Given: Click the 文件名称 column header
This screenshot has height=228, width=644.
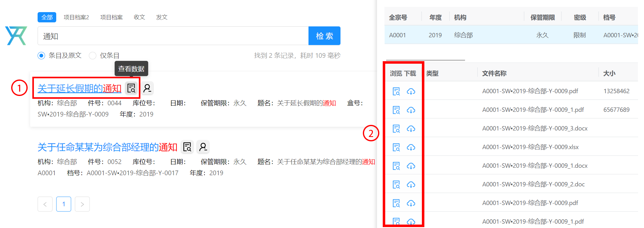Looking at the screenshot, I should [494, 74].
